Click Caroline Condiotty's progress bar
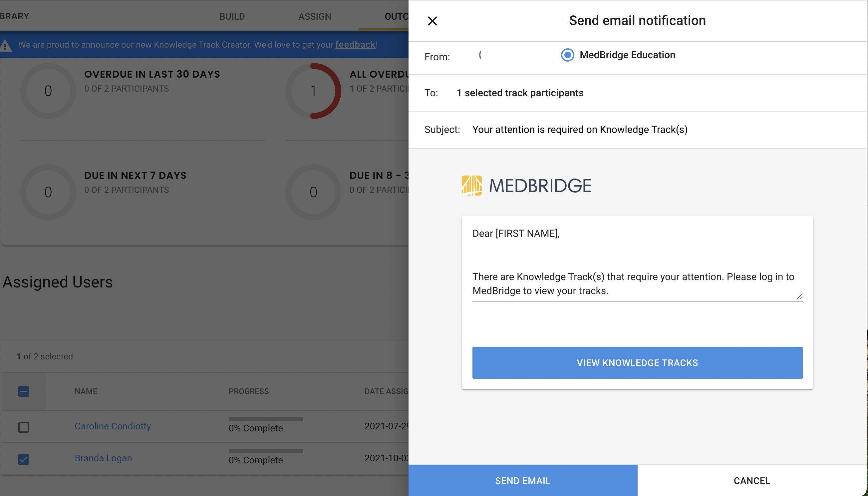Image resolution: width=868 pixels, height=496 pixels. (x=266, y=419)
